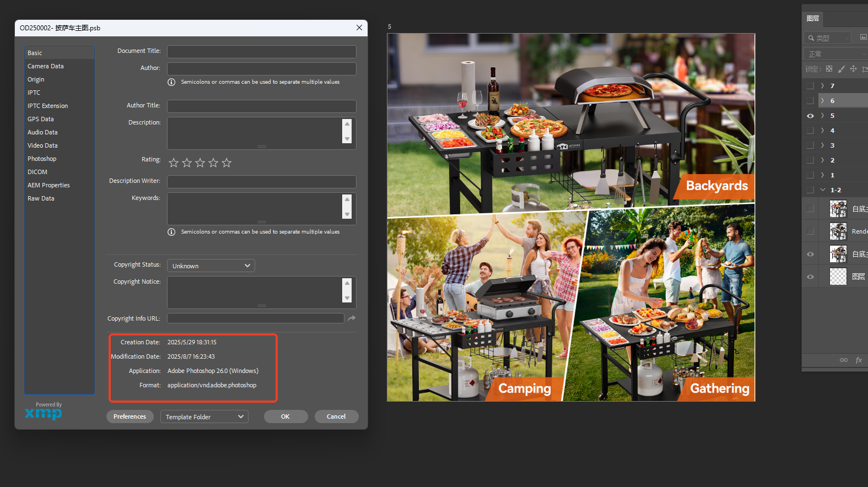
Task: Show layer group 7 visibility box
Action: tap(810, 86)
